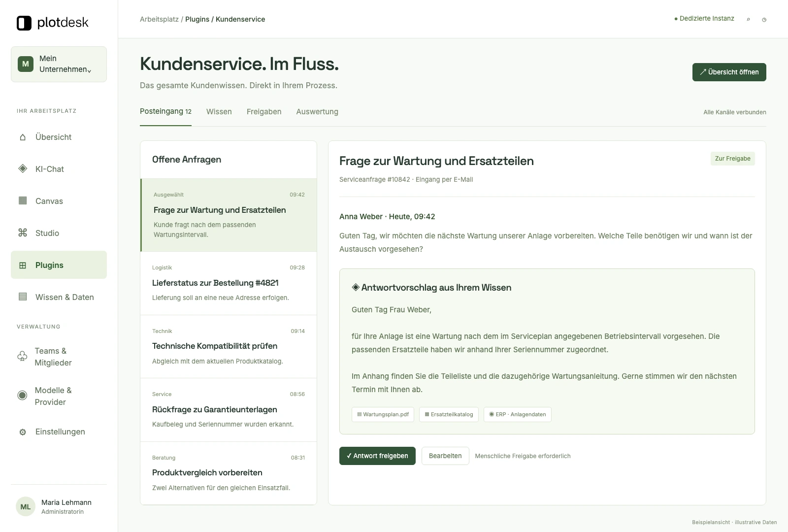Click the Menschliche Freigabe erforderlich note

point(523,456)
